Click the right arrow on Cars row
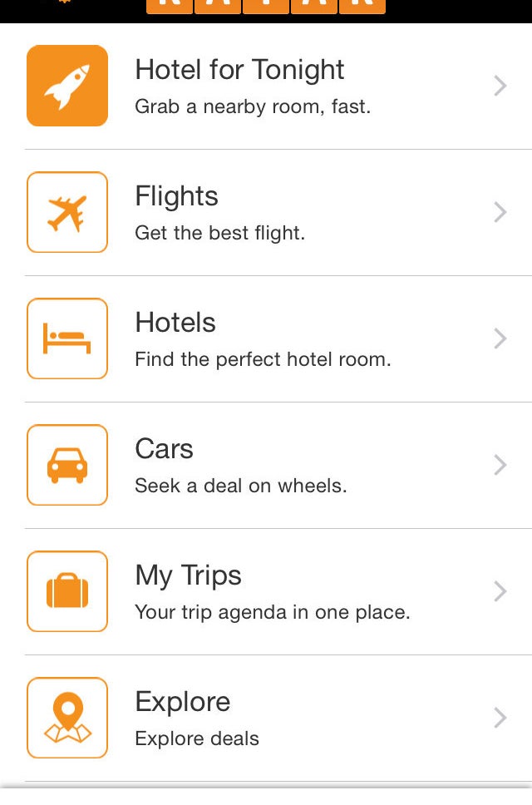This screenshot has width=532, height=805. point(500,465)
